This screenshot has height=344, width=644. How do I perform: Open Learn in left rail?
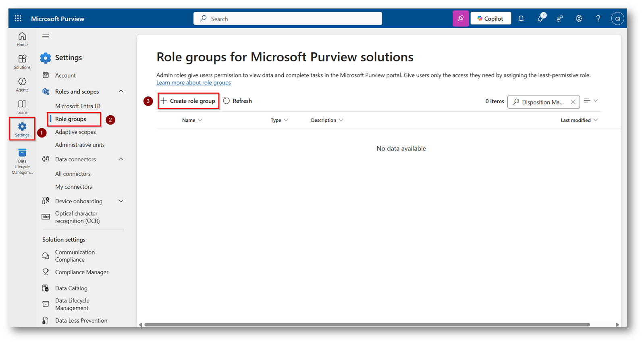22,107
